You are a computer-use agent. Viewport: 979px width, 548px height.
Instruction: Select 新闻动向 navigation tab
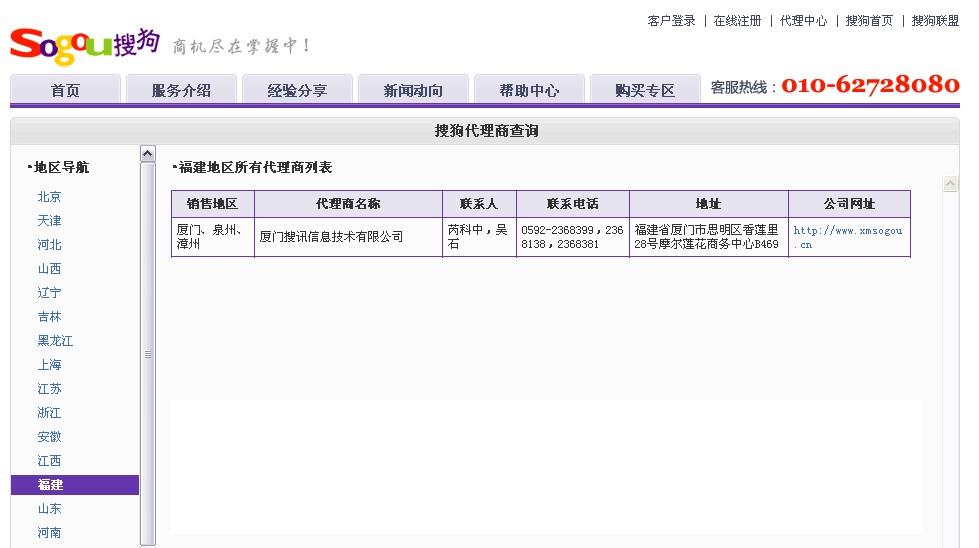coord(413,90)
